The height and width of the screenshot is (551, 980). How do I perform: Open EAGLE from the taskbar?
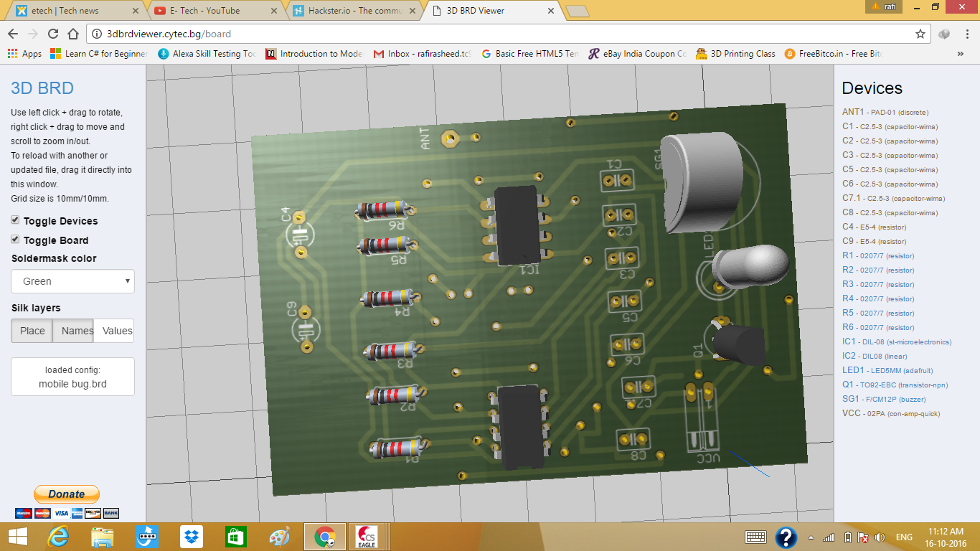367,536
